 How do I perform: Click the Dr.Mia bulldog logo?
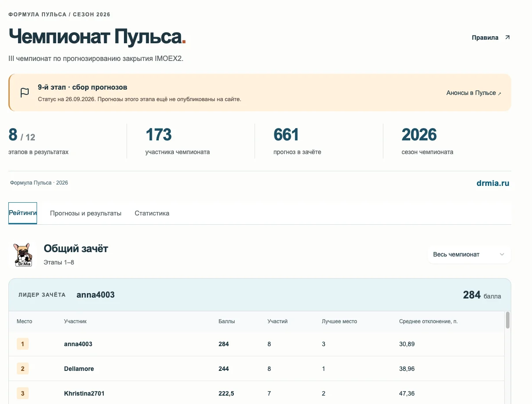[22, 255]
